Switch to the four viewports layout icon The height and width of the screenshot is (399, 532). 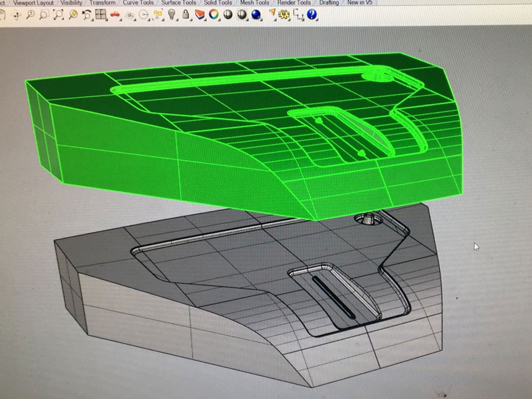click(x=101, y=15)
